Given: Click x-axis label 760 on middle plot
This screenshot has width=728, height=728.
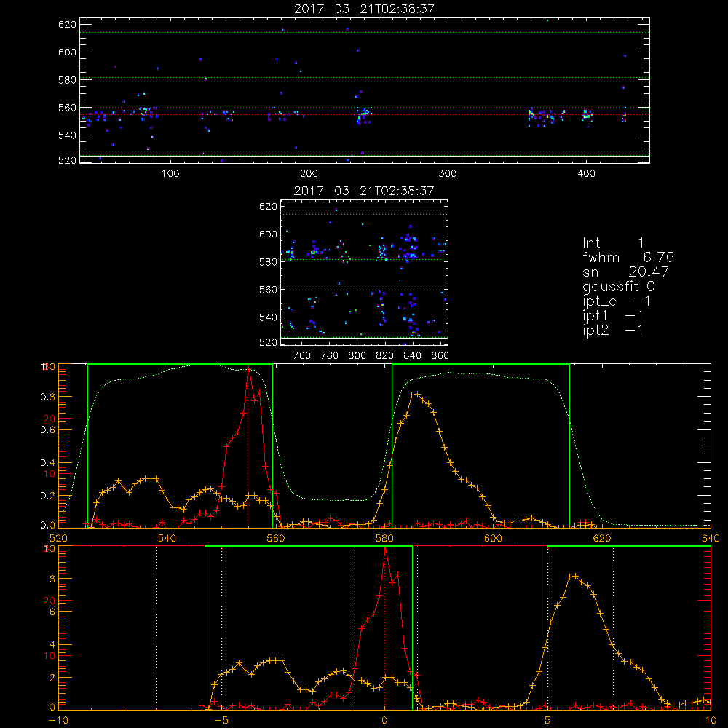Looking at the screenshot, I should (x=302, y=356).
